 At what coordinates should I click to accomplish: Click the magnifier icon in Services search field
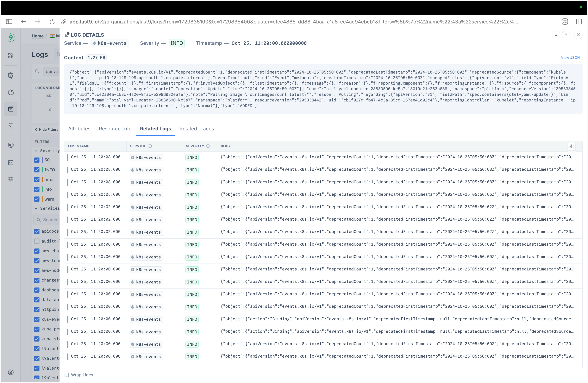pyautogui.click(x=39, y=220)
